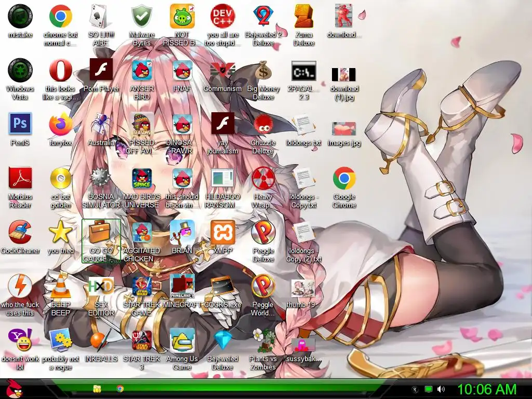Open the Chuzzle Deluxe icon
The height and width of the screenshot is (399, 532).
[x=263, y=124]
